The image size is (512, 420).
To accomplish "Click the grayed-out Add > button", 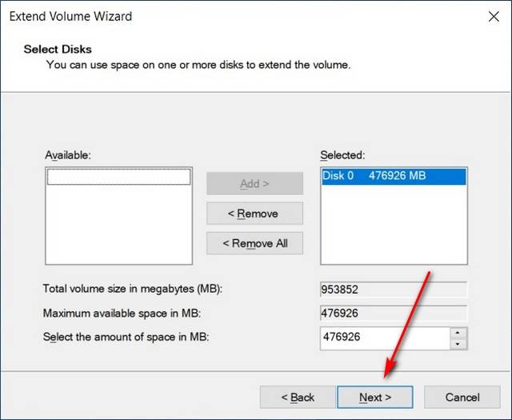I will coord(254,183).
